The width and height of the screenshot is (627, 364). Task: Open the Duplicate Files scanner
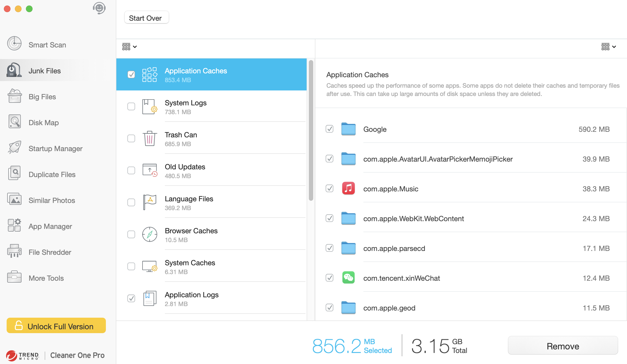tap(57, 173)
